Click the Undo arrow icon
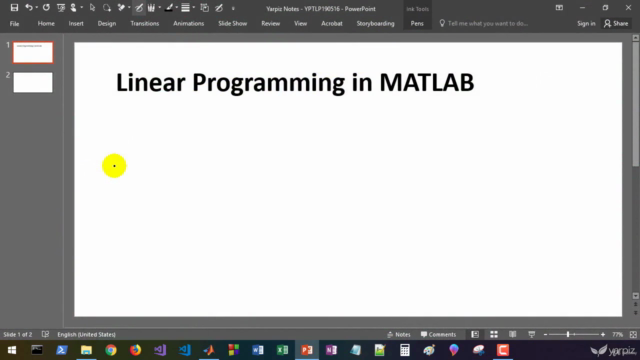The height and width of the screenshot is (360, 640). pyautogui.click(x=29, y=8)
